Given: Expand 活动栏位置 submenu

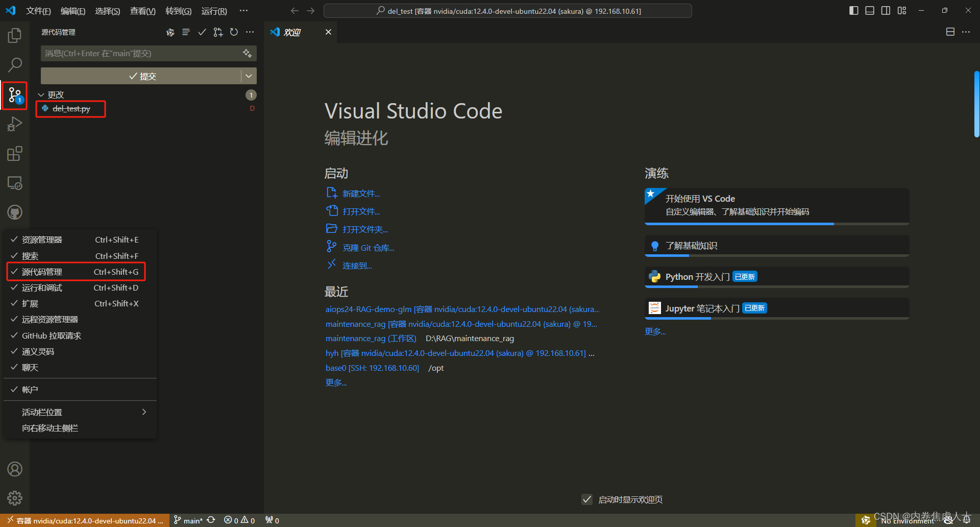Looking at the screenshot, I should (80, 412).
